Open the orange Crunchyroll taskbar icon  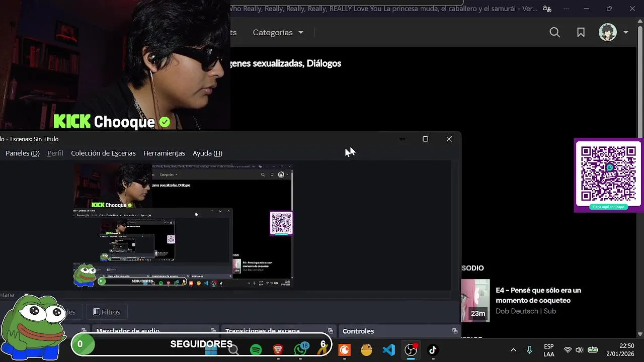(345, 350)
